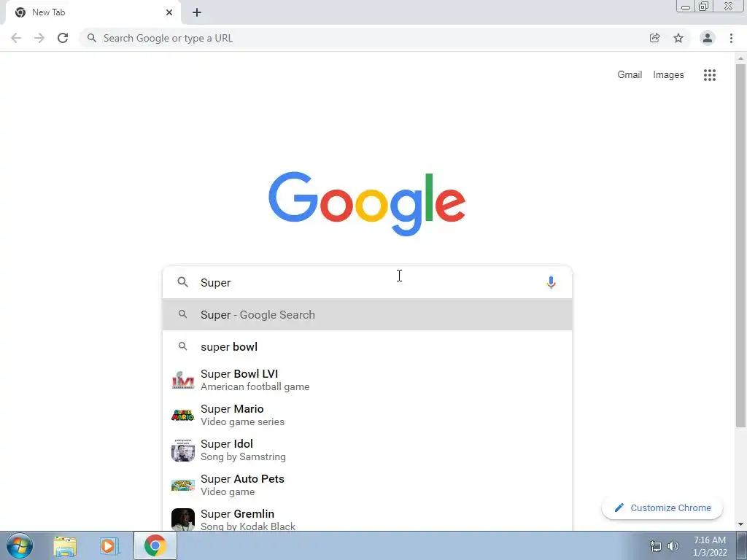Click the network tray icon

pyautogui.click(x=656, y=546)
